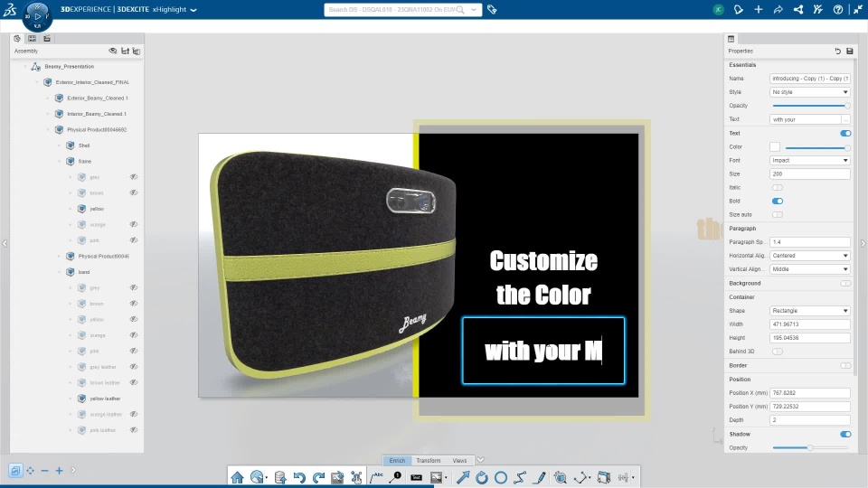Click the Home icon in the bottom toolbar
Image resolution: width=868 pixels, height=488 pixels.
click(237, 477)
